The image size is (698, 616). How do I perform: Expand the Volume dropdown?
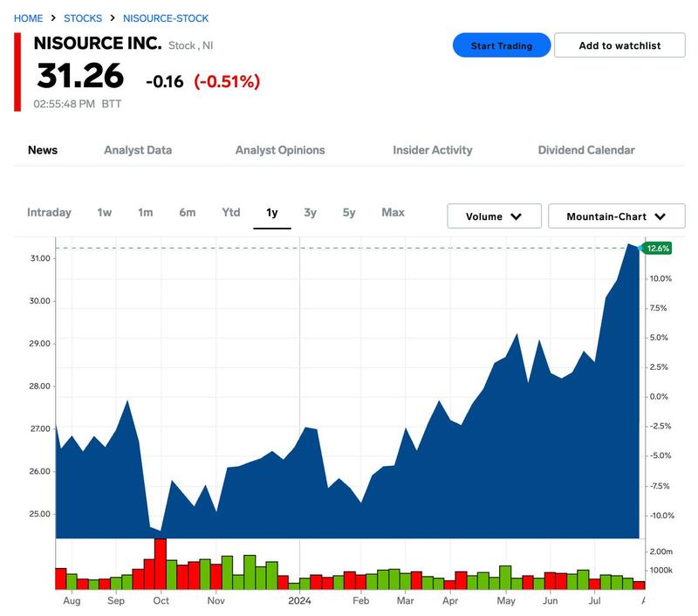click(x=494, y=216)
